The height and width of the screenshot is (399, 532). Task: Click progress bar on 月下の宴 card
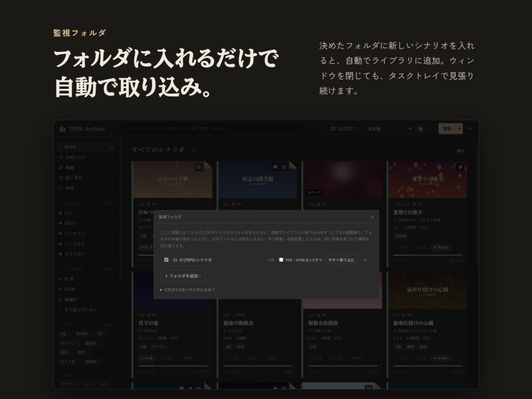pos(173,366)
